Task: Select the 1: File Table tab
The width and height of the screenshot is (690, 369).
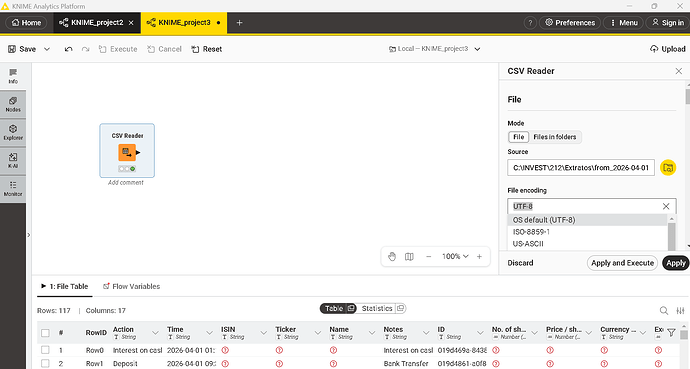Action: click(x=64, y=286)
